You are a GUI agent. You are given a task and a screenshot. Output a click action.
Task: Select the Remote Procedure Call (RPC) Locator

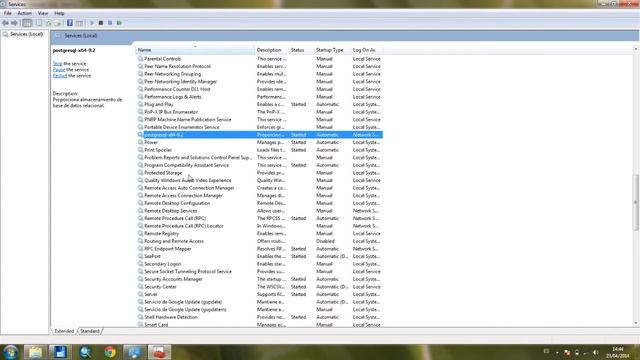(184, 226)
